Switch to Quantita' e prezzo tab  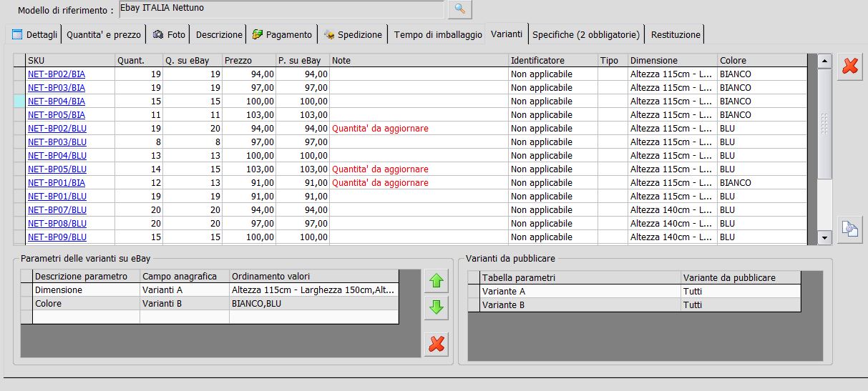(104, 34)
